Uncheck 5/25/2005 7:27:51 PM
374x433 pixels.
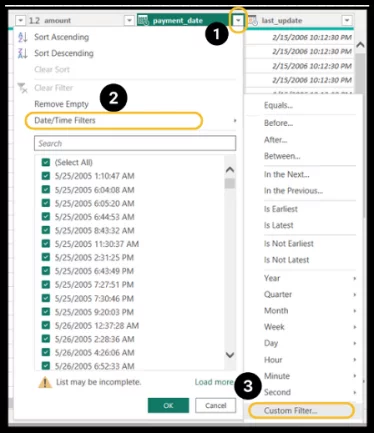(x=46, y=285)
